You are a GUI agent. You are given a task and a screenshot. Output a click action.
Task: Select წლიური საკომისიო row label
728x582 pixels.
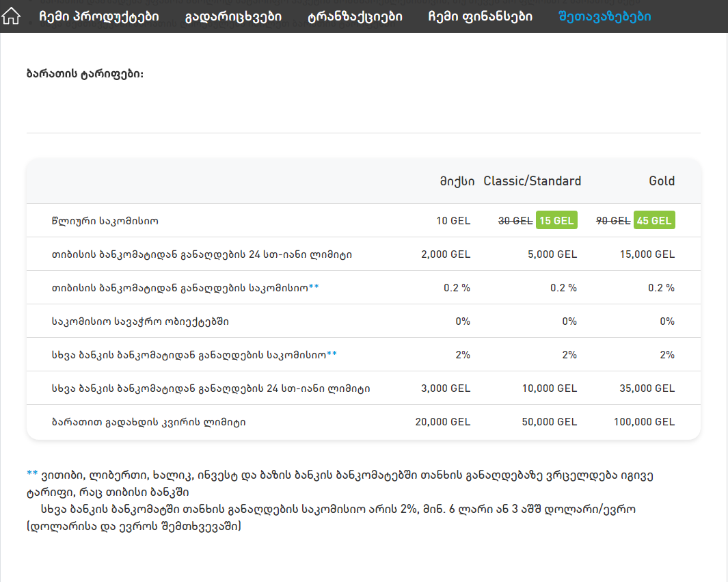click(x=105, y=221)
